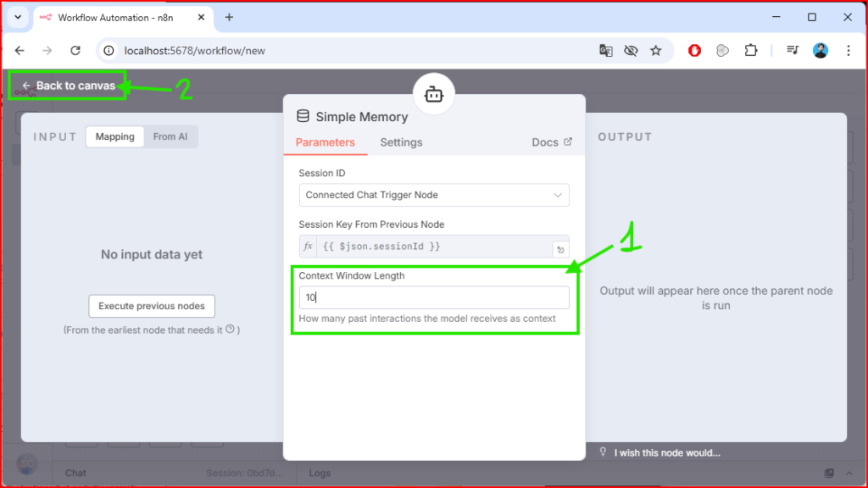Click the Context Window Length input field
Image resolution: width=868 pixels, height=488 pixels.
(433, 297)
